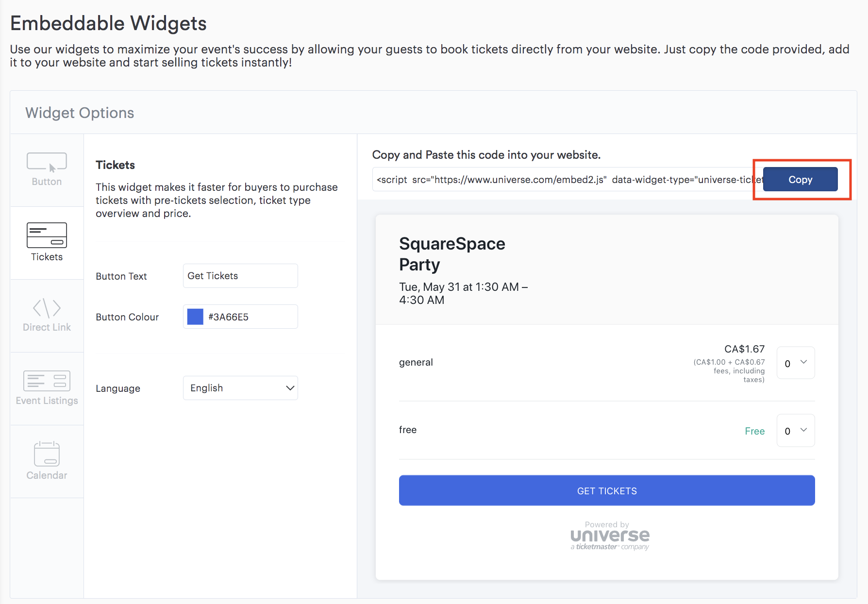Image resolution: width=868 pixels, height=604 pixels.
Task: Choose the Direct Link code icon
Action: [47, 308]
